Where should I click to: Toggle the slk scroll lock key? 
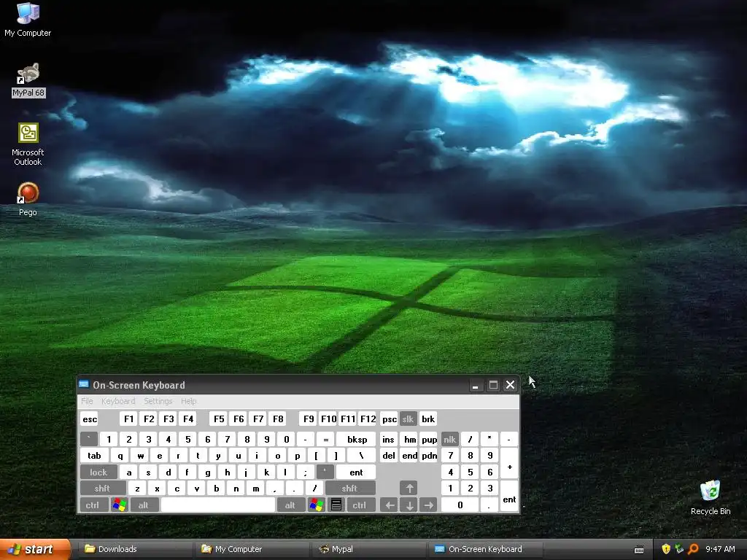click(x=409, y=419)
